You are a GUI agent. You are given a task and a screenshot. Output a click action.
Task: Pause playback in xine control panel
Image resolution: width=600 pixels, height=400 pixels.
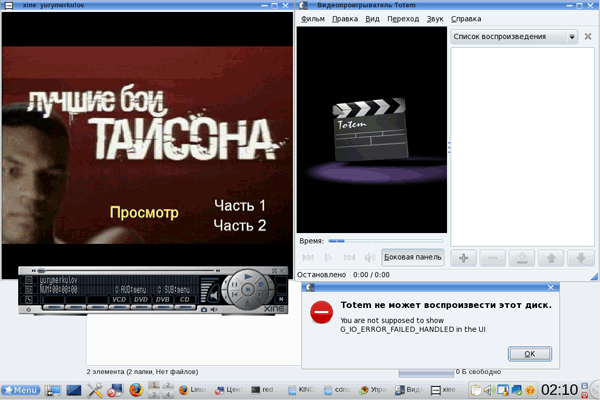pos(234,284)
